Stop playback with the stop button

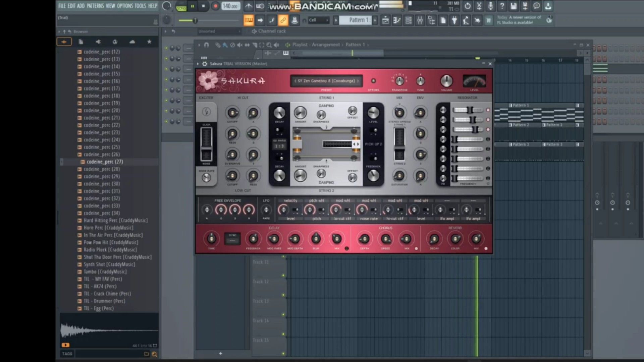(x=203, y=6)
